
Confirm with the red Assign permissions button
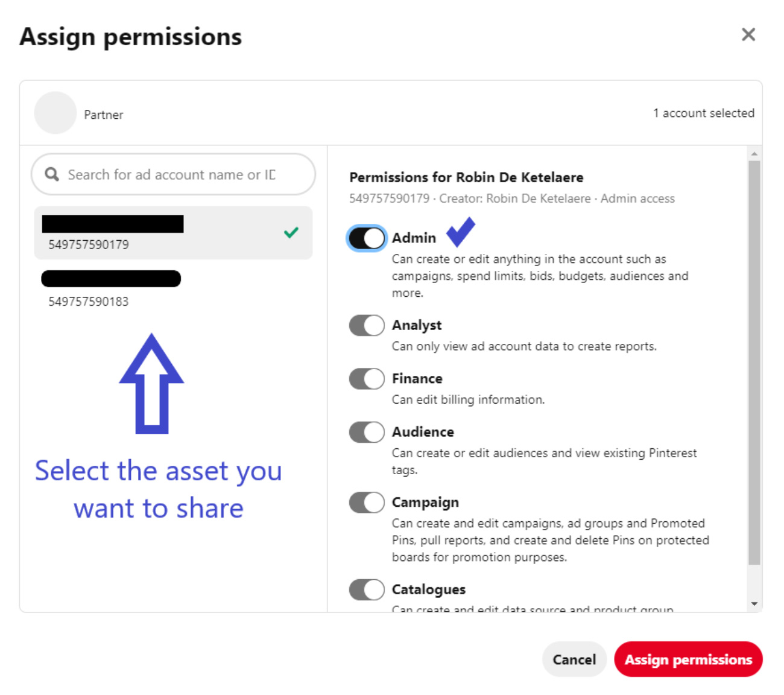[688, 659]
